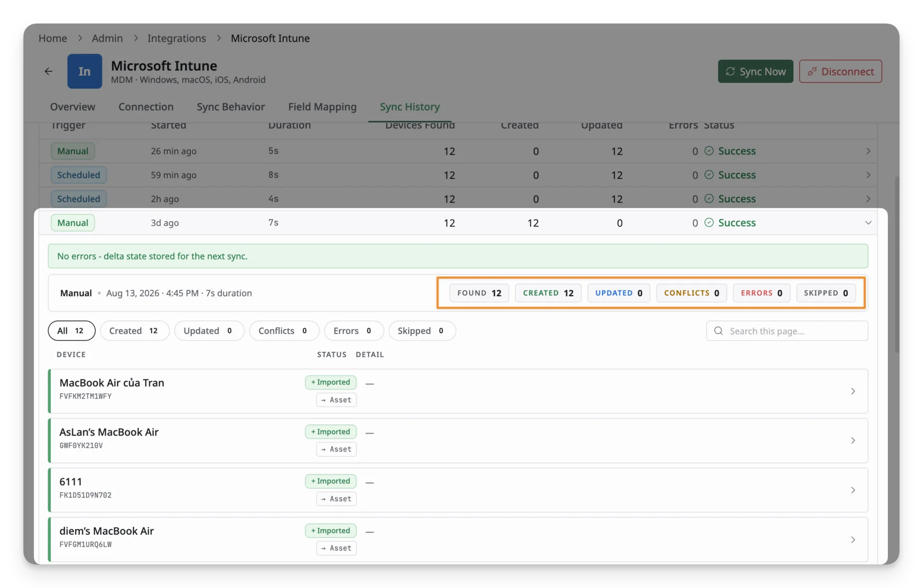
Task: Filter by Skipped 0 pill
Action: coord(422,331)
